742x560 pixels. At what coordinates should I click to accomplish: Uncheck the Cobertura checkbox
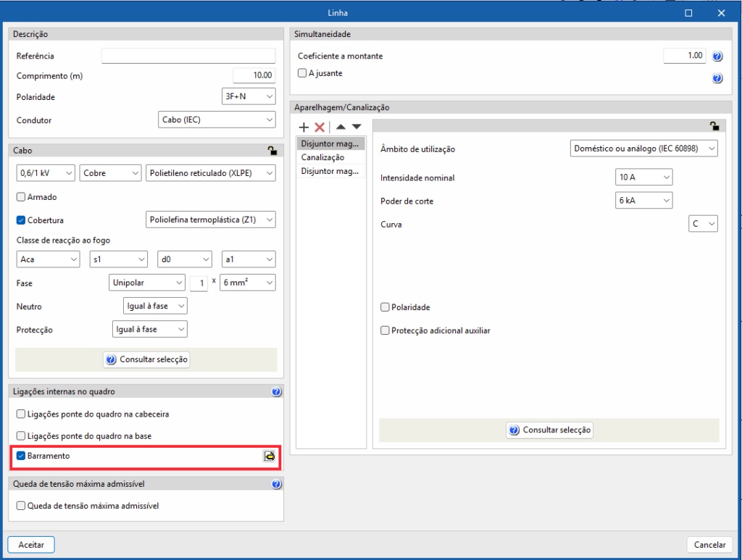click(x=21, y=220)
